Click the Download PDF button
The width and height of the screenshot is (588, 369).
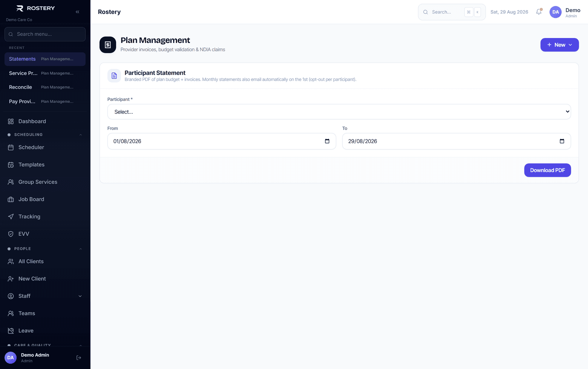pyautogui.click(x=548, y=170)
